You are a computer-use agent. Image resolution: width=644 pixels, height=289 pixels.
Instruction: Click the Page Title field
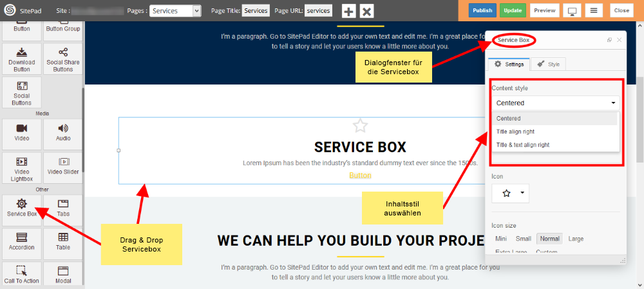(256, 11)
